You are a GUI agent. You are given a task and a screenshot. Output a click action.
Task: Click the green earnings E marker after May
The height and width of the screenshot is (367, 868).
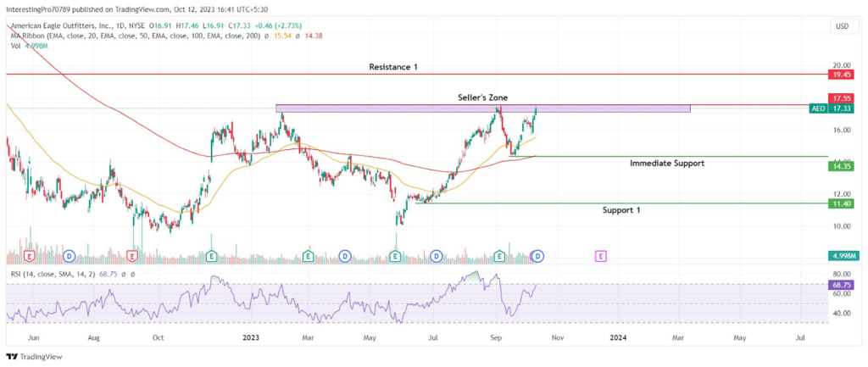[x=395, y=256]
